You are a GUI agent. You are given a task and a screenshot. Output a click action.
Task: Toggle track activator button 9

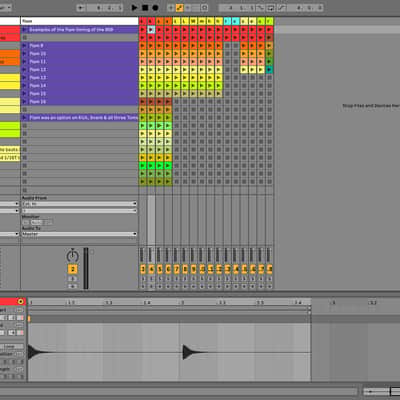193,269
